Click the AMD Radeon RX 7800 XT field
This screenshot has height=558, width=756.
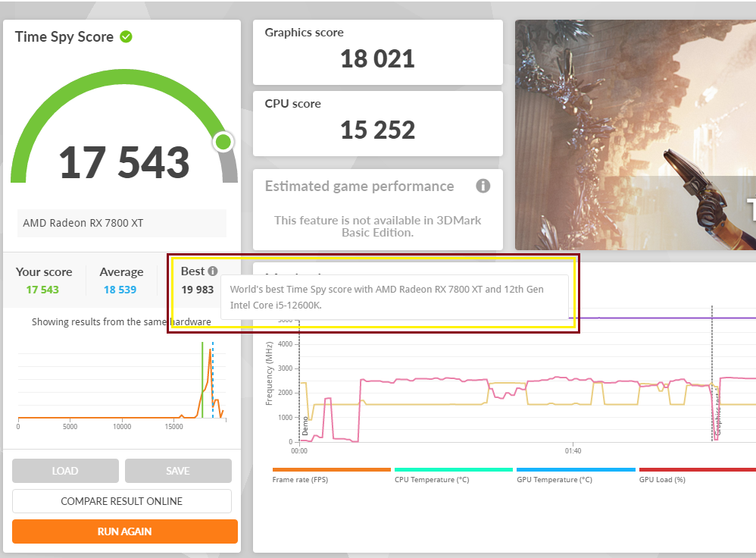121,223
